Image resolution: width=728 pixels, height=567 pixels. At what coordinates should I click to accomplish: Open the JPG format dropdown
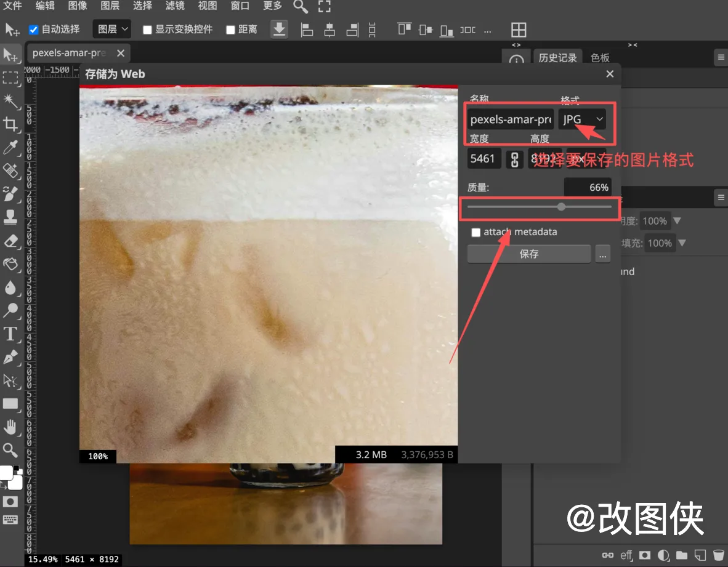pyautogui.click(x=582, y=119)
